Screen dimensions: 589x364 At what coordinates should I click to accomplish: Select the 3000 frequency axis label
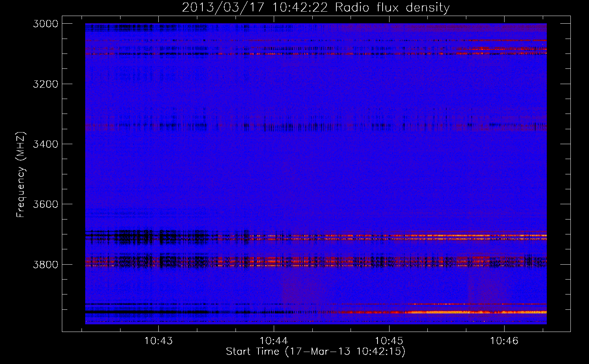tap(46, 24)
